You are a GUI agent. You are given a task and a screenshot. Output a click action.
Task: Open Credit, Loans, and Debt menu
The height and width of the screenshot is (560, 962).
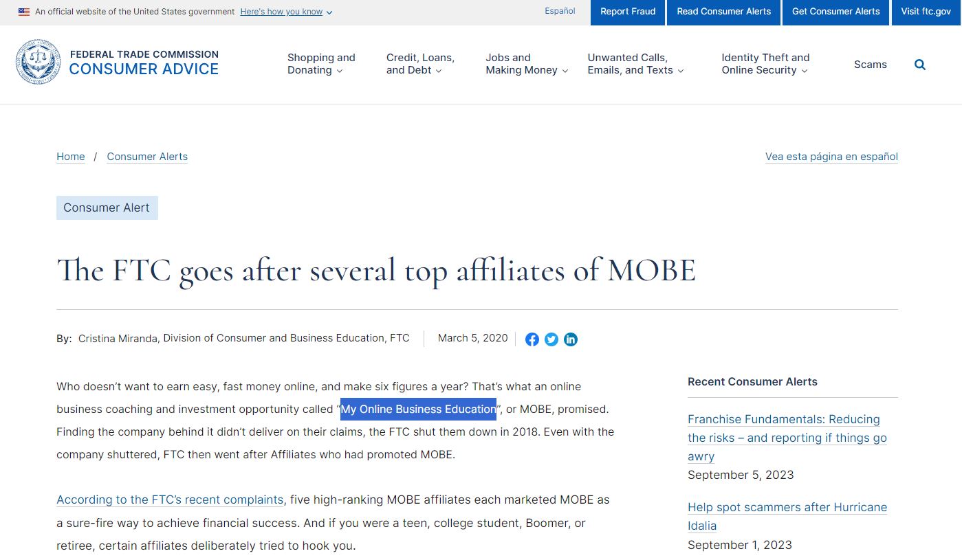tap(420, 64)
